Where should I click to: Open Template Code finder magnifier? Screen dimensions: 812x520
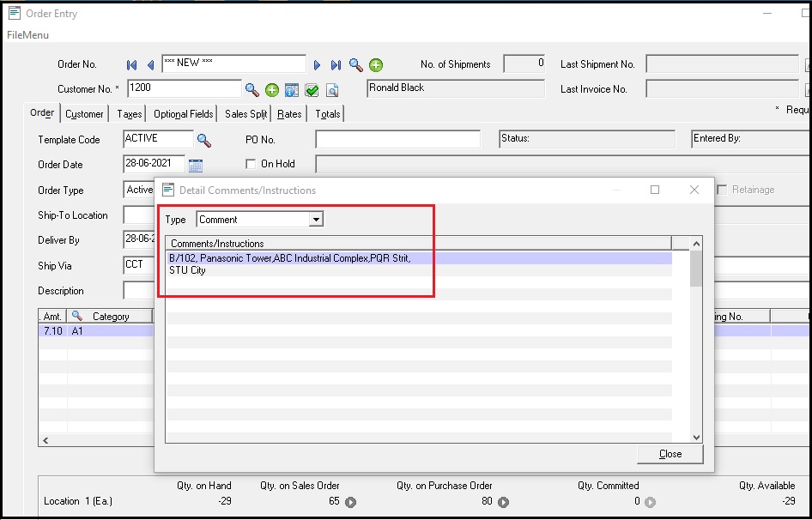204,141
